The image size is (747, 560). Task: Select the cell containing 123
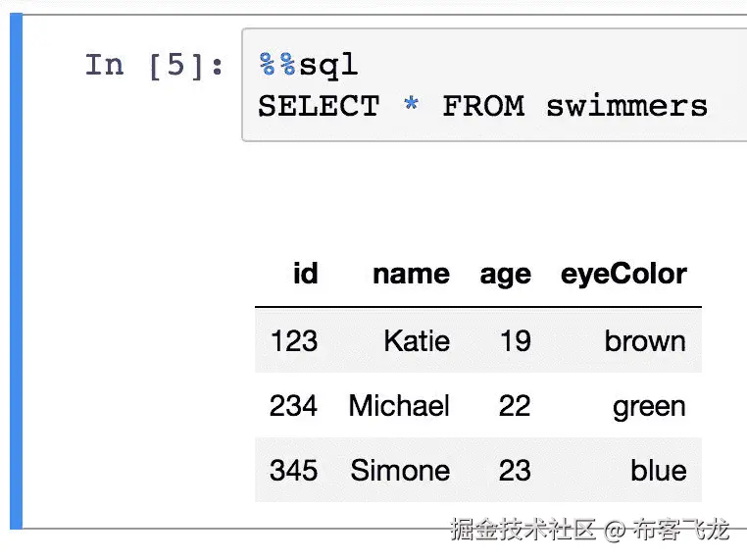pyautogui.click(x=293, y=340)
